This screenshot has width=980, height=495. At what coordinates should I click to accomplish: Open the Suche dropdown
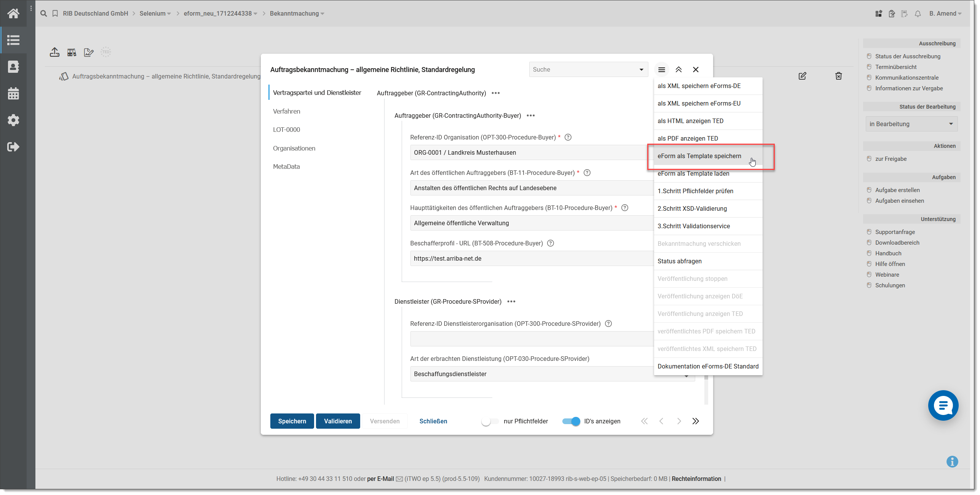pos(589,69)
